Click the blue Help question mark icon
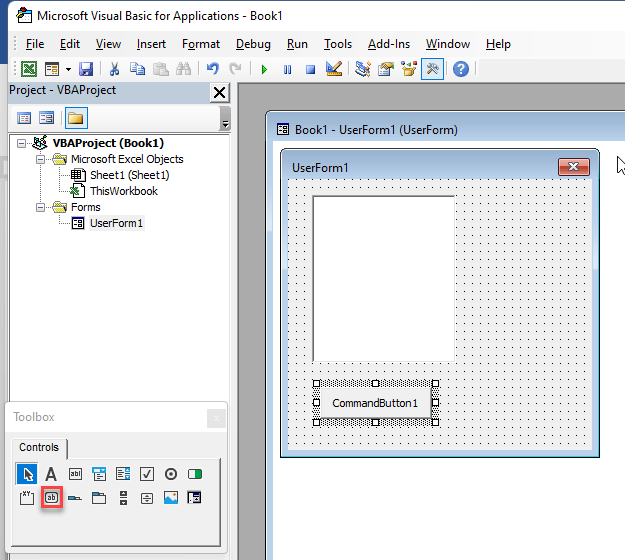 (x=461, y=69)
